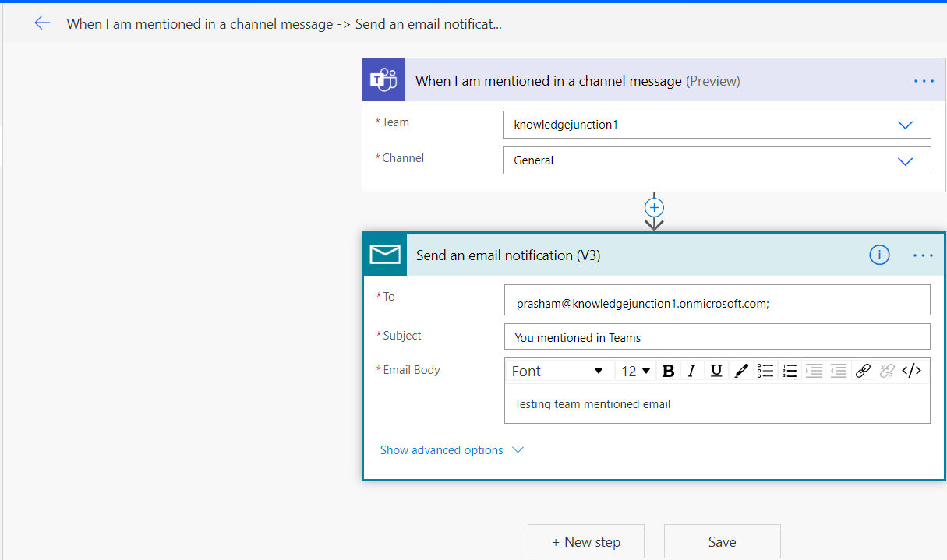Viewport: 947px width, 560px height.
Task: Insert a new step with plus icon
Action: click(654, 208)
